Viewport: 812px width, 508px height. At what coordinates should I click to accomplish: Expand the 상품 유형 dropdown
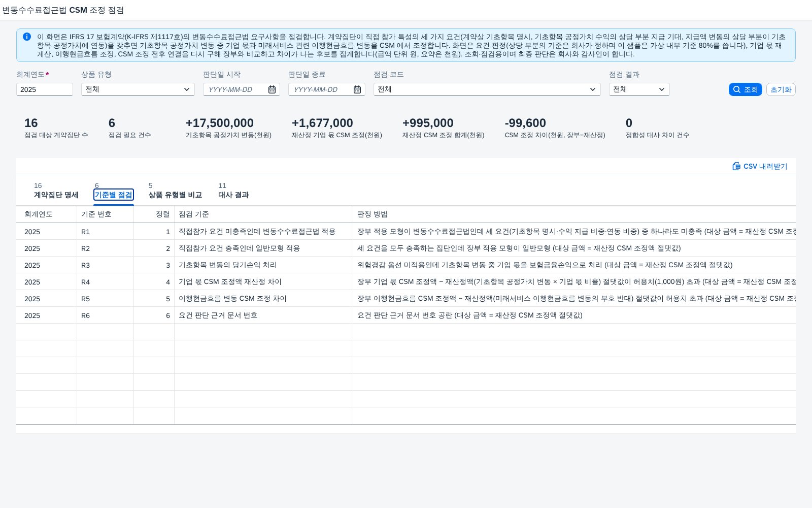coord(138,89)
